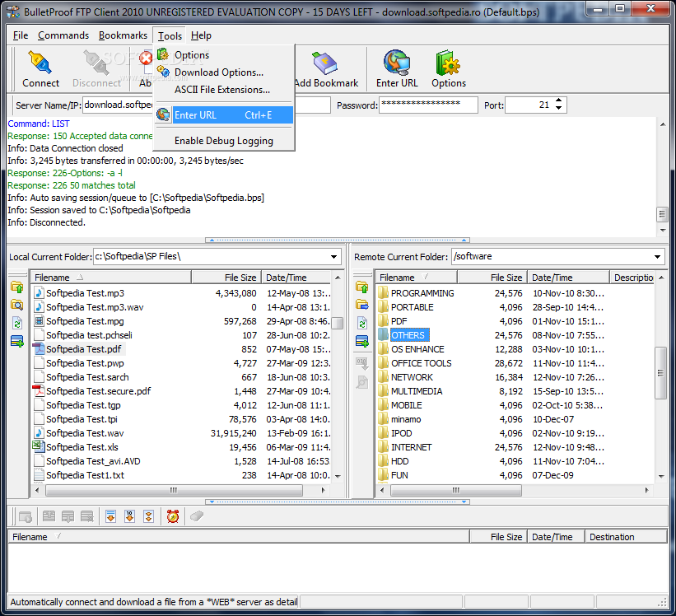Click the dotted splitter bar below the log
The height and width of the screenshot is (616, 676).
pos(338,240)
